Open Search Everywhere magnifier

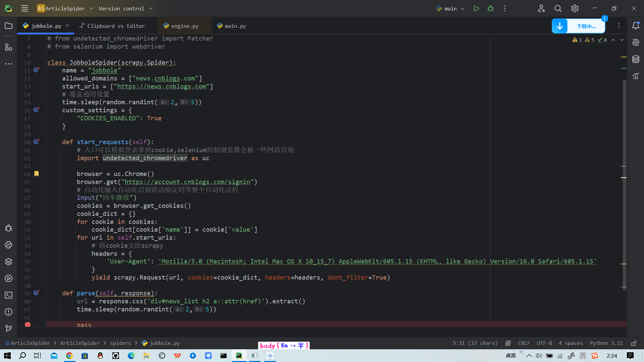pos(558,8)
